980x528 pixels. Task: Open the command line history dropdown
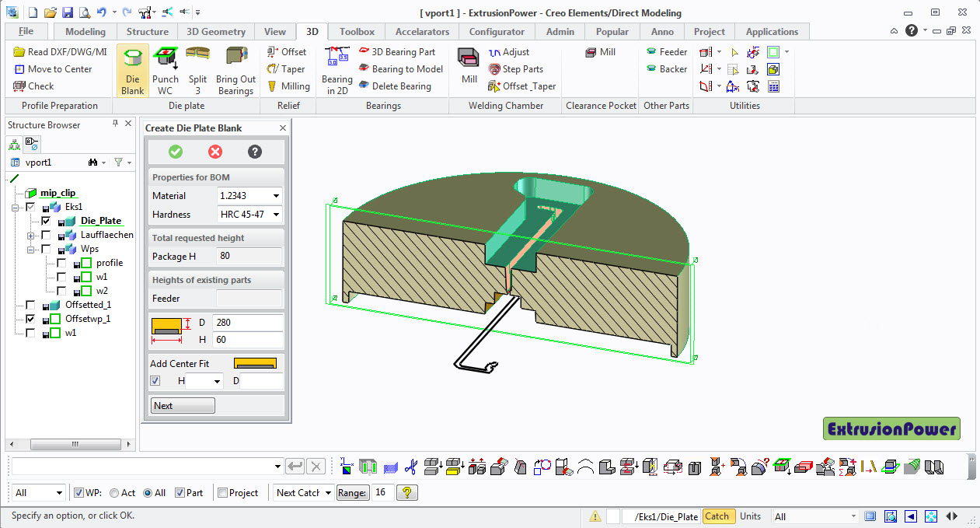coord(278,467)
